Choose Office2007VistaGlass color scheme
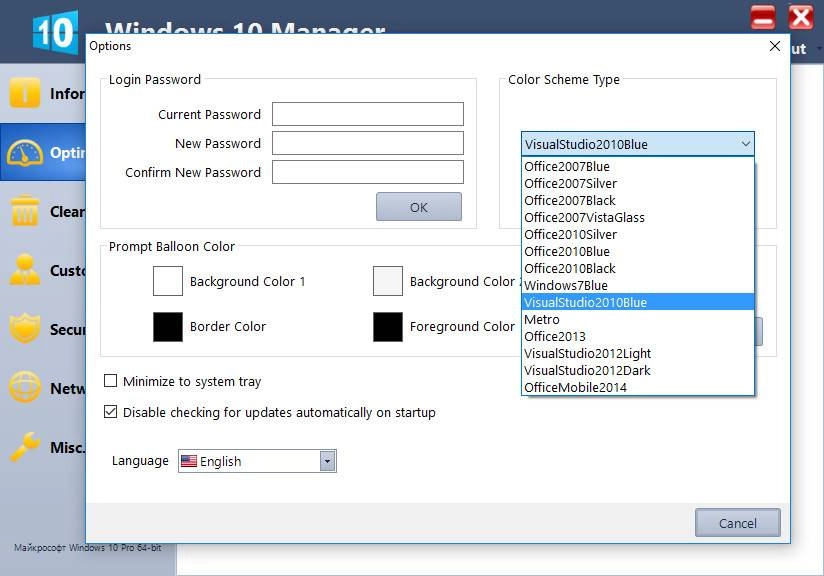824x576 pixels. click(x=638, y=218)
